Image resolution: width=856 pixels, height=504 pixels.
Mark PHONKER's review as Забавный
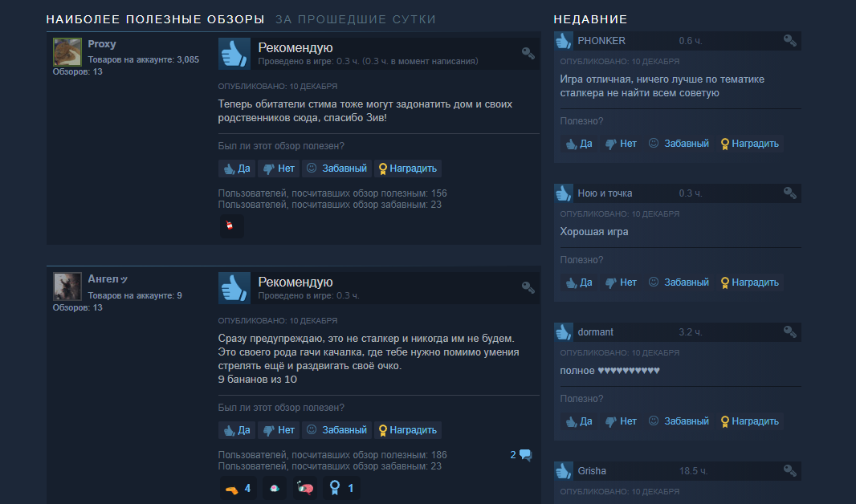[679, 144]
